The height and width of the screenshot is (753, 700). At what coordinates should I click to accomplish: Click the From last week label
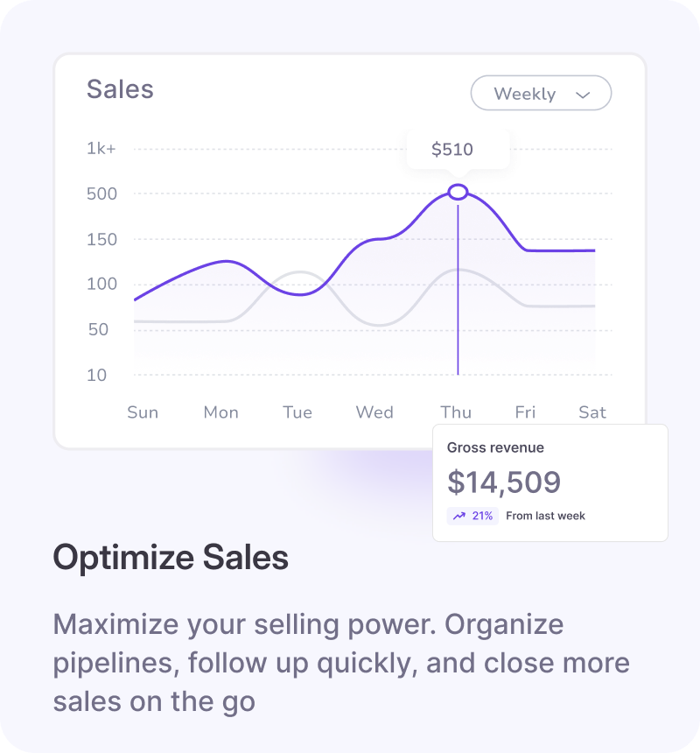pyautogui.click(x=546, y=516)
